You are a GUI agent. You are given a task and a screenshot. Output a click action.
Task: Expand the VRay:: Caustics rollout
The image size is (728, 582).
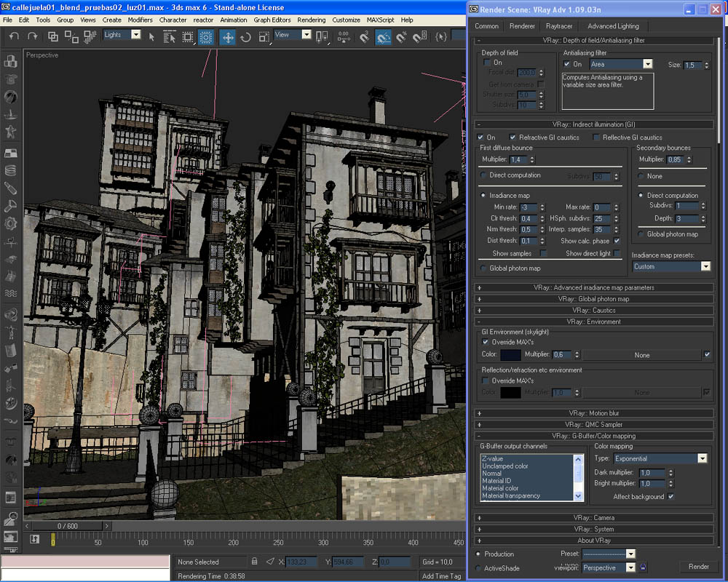click(x=593, y=311)
